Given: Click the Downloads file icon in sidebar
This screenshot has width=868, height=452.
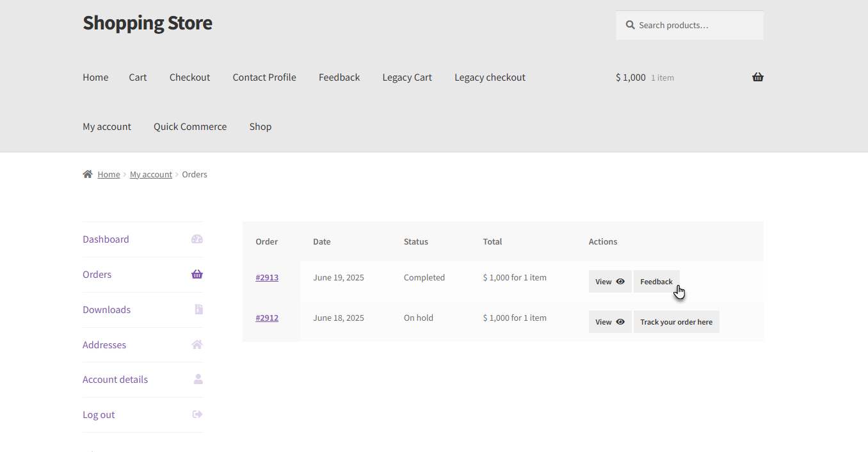Looking at the screenshot, I should point(198,310).
